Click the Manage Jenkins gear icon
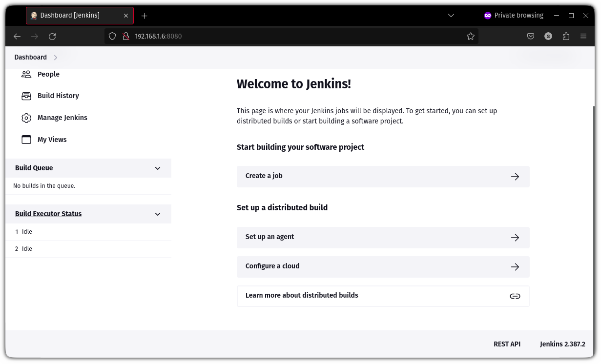 coord(26,118)
